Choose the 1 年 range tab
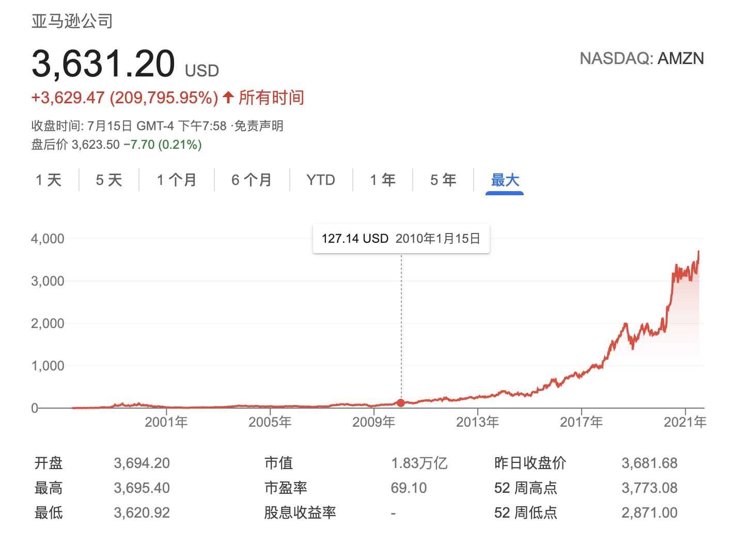This screenshot has height=560, width=751. (383, 180)
